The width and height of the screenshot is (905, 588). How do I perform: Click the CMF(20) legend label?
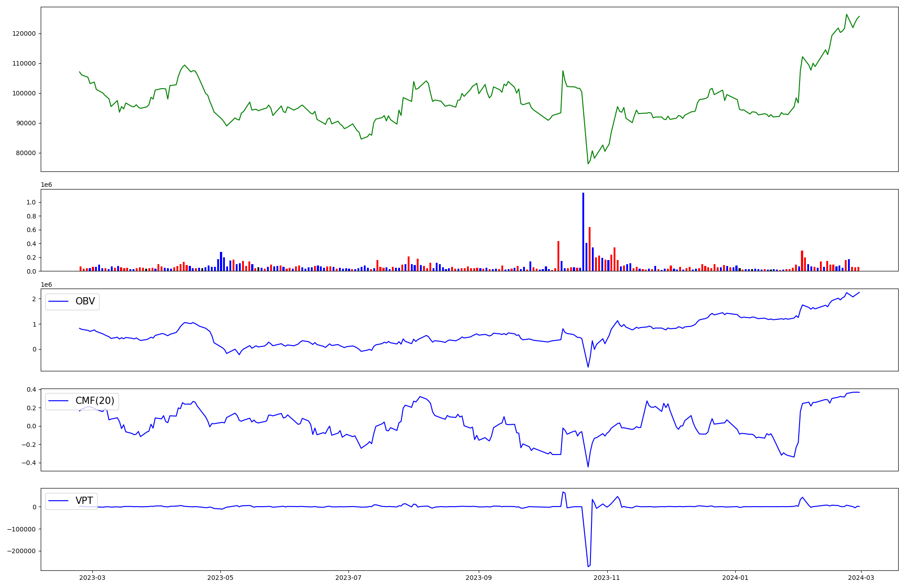pos(95,401)
